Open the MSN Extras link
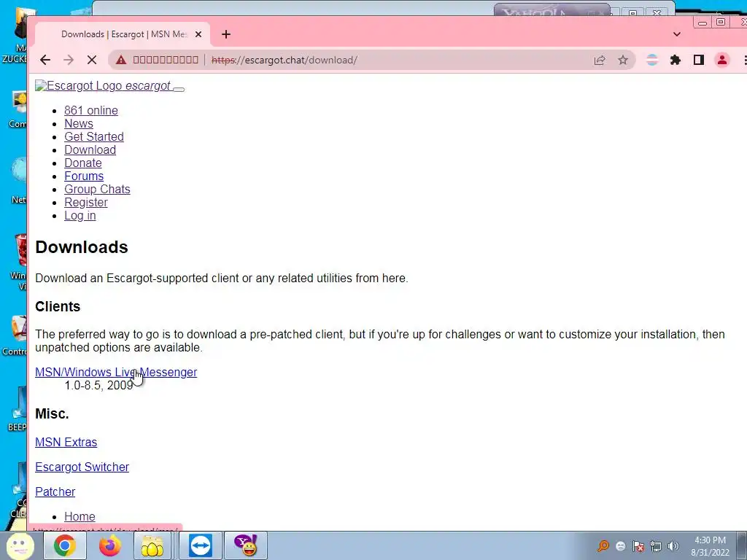 (x=66, y=443)
